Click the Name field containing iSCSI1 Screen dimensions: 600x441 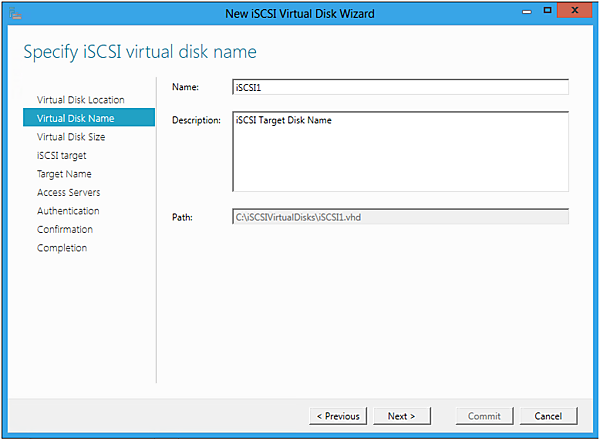(400, 87)
